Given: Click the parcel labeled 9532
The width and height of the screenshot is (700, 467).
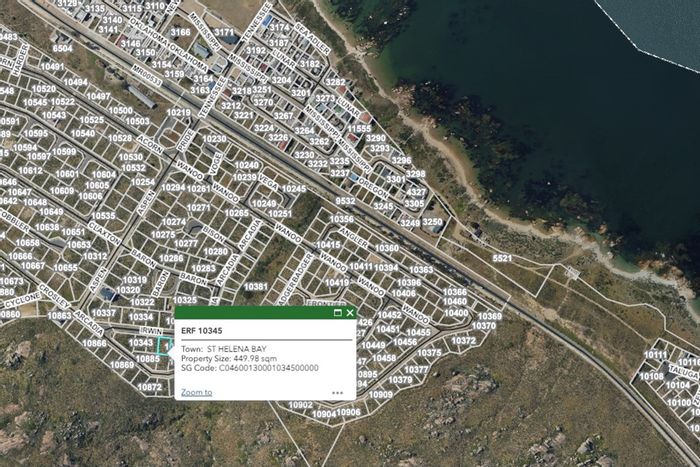Looking at the screenshot, I should coord(346,201).
